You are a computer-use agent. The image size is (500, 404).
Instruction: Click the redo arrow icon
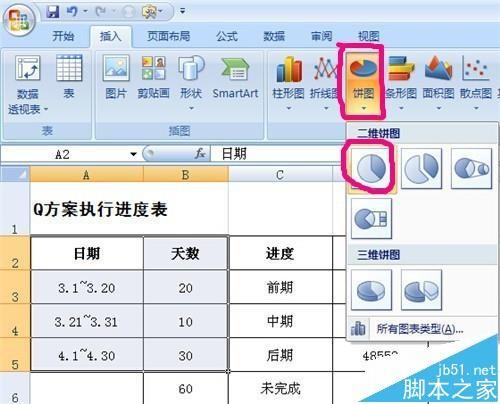101,12
